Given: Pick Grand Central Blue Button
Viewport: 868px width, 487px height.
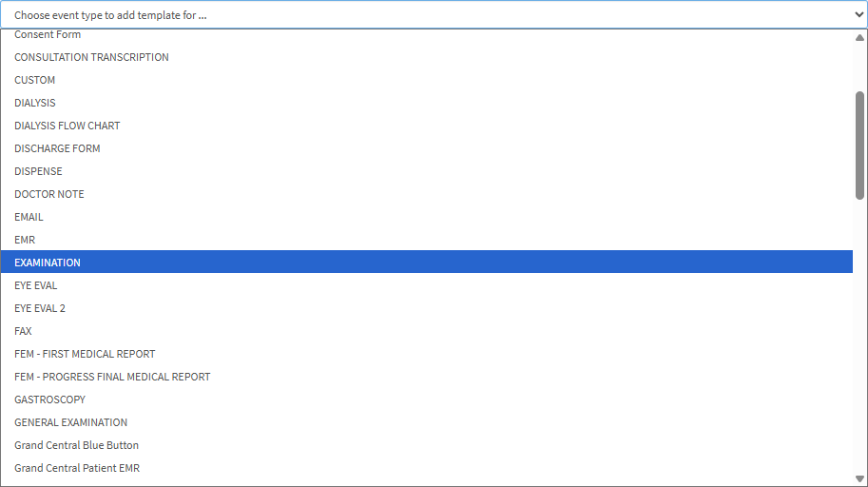Looking at the screenshot, I should pyautogui.click(x=76, y=445).
